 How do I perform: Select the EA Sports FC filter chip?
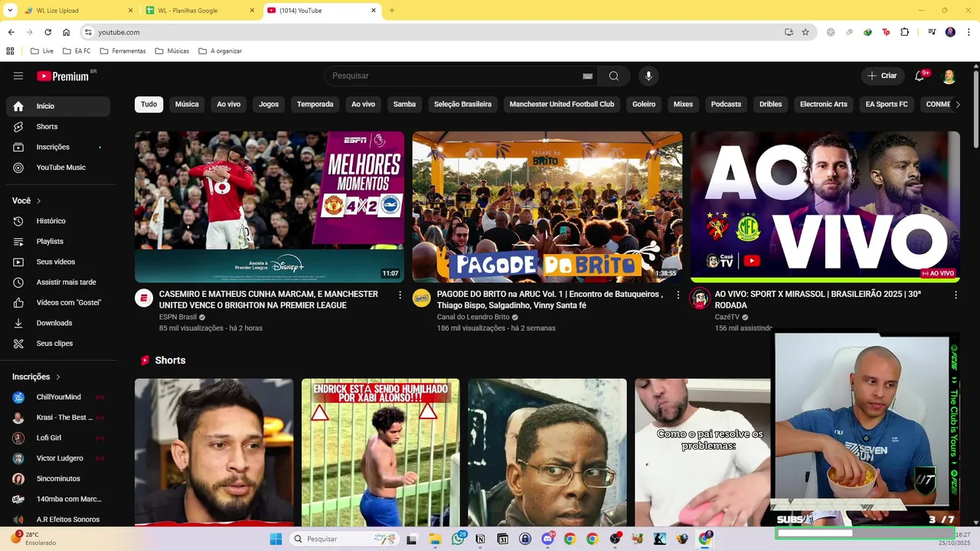[x=887, y=104]
